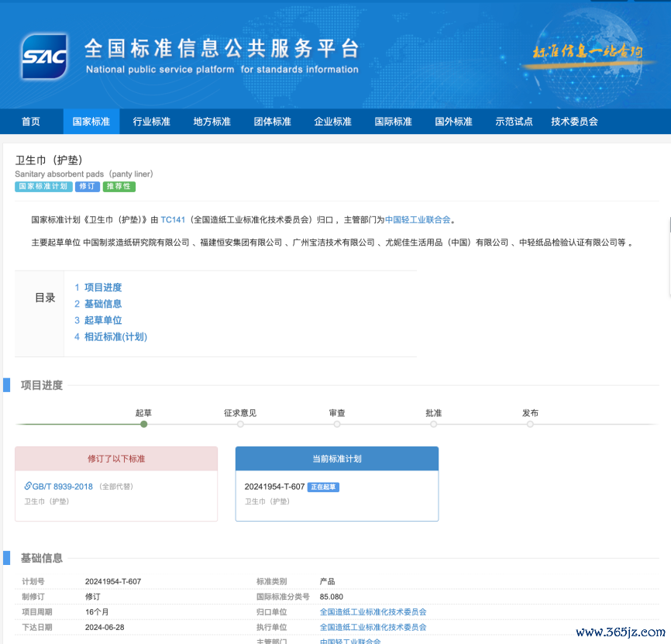The width and height of the screenshot is (671, 644).
Task: Select the 国家标准 navigation tab
Action: 91,122
